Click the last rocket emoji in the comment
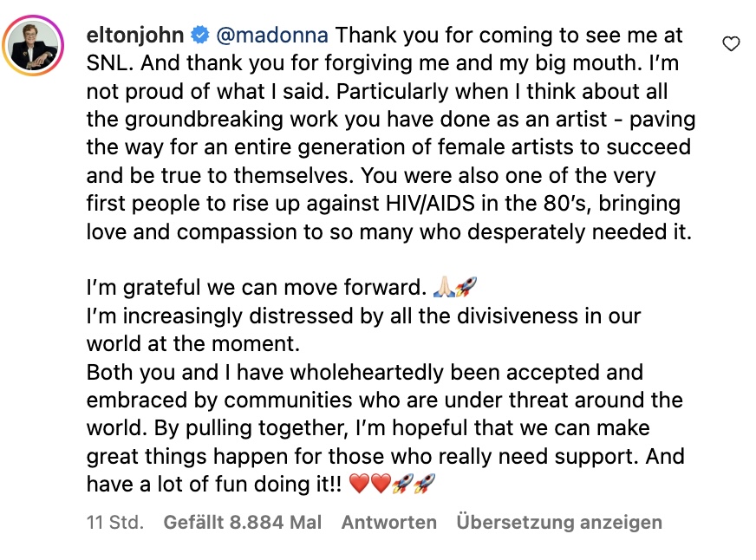 425,484
